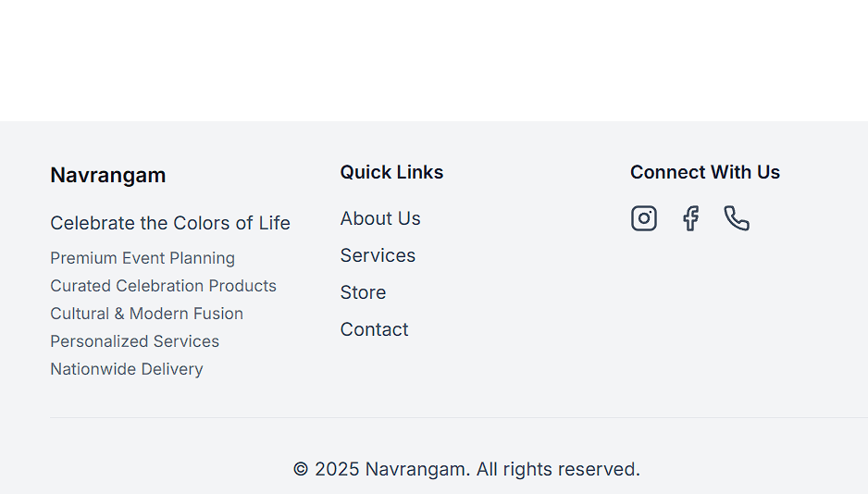Click the Cultural & Modern Fusion item
The image size is (868, 494).
coord(146,314)
